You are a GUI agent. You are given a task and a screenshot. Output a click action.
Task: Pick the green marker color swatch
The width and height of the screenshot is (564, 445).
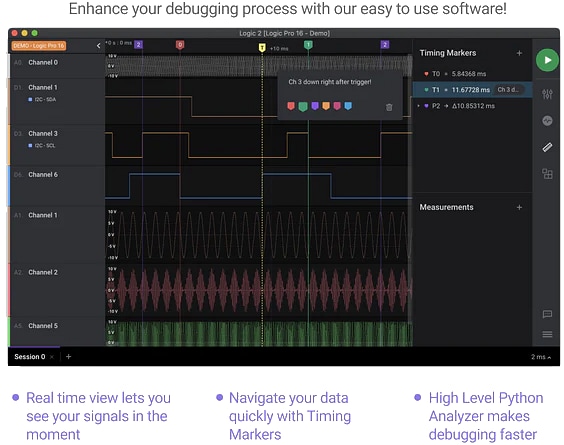point(303,106)
